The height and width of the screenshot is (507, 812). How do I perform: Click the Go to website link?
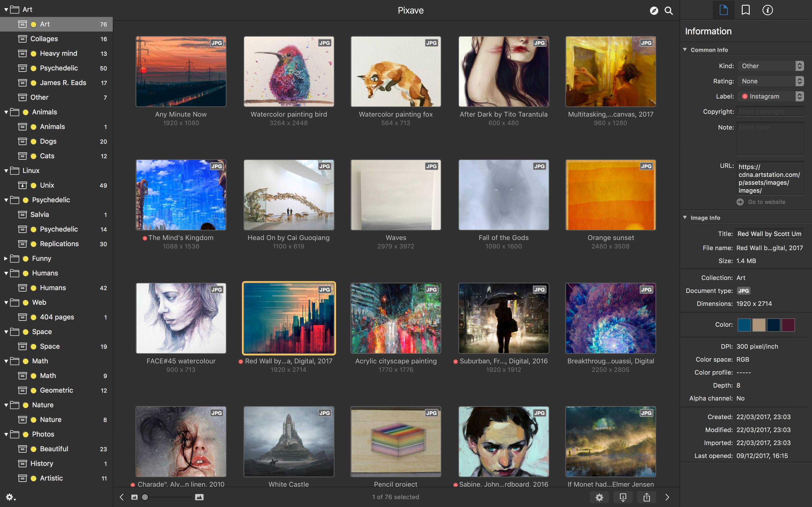pos(766,202)
